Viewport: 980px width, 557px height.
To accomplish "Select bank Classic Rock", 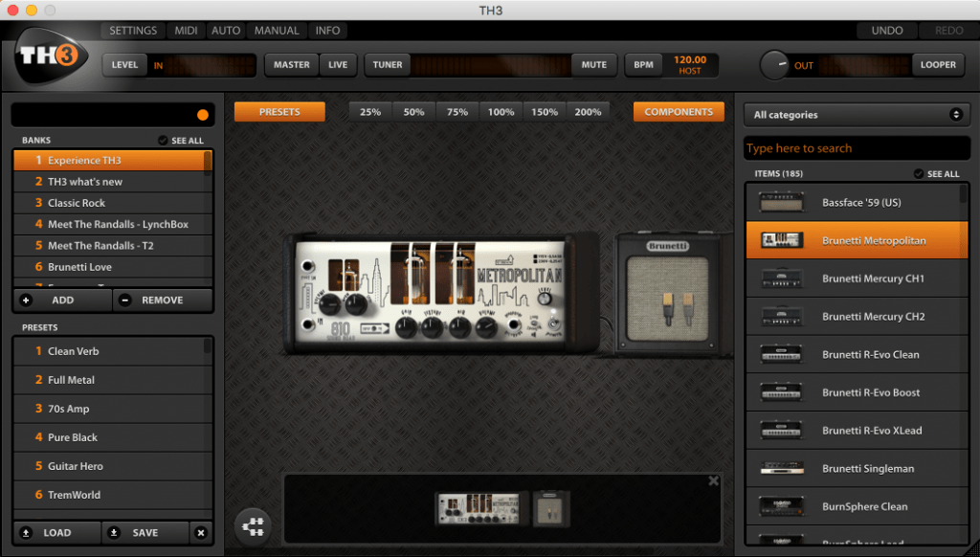I will click(109, 203).
